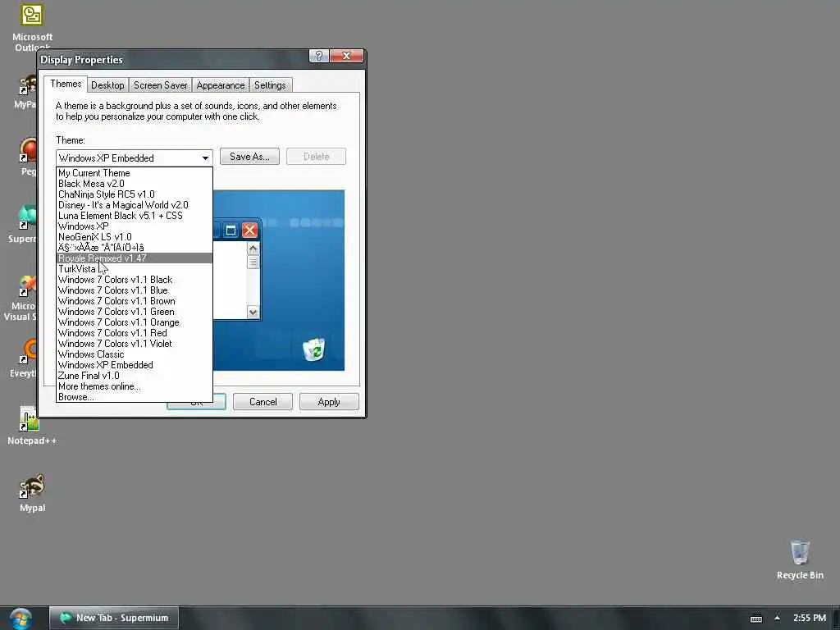The image size is (840, 630).
Task: Open the Appearance tab
Action: click(220, 85)
